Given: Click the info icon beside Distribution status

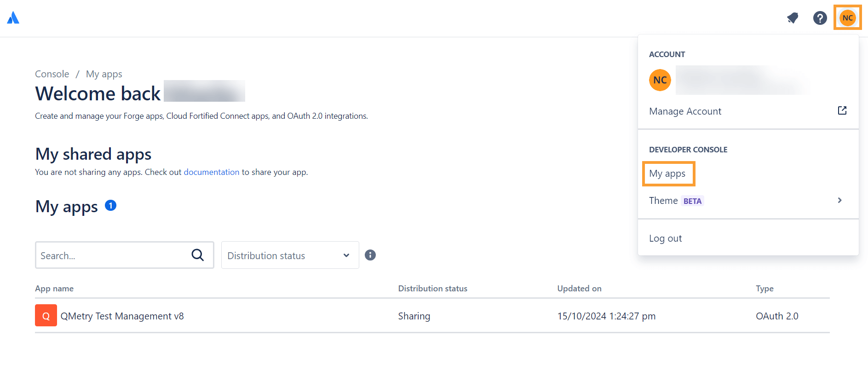Looking at the screenshot, I should pyautogui.click(x=370, y=255).
